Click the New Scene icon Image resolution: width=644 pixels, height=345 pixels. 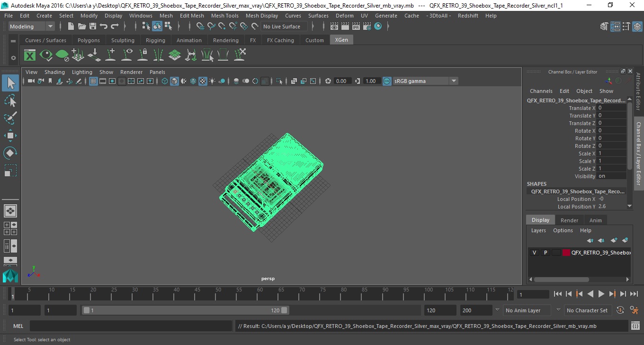71,27
